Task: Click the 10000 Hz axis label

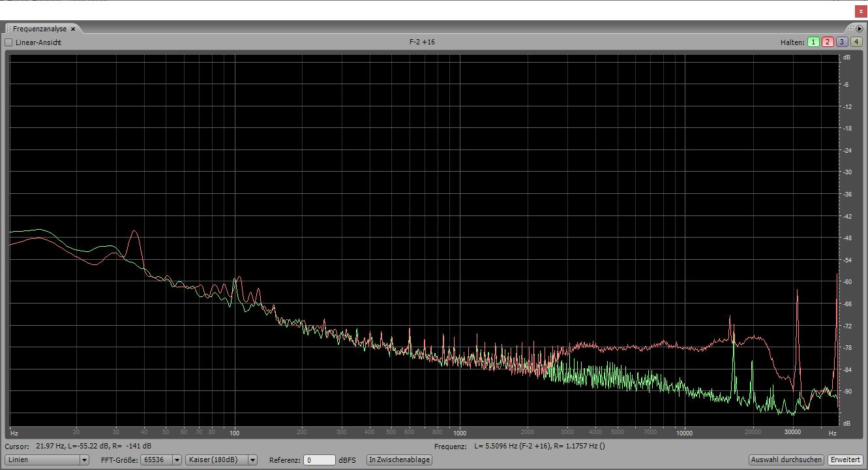Action: 684,433
